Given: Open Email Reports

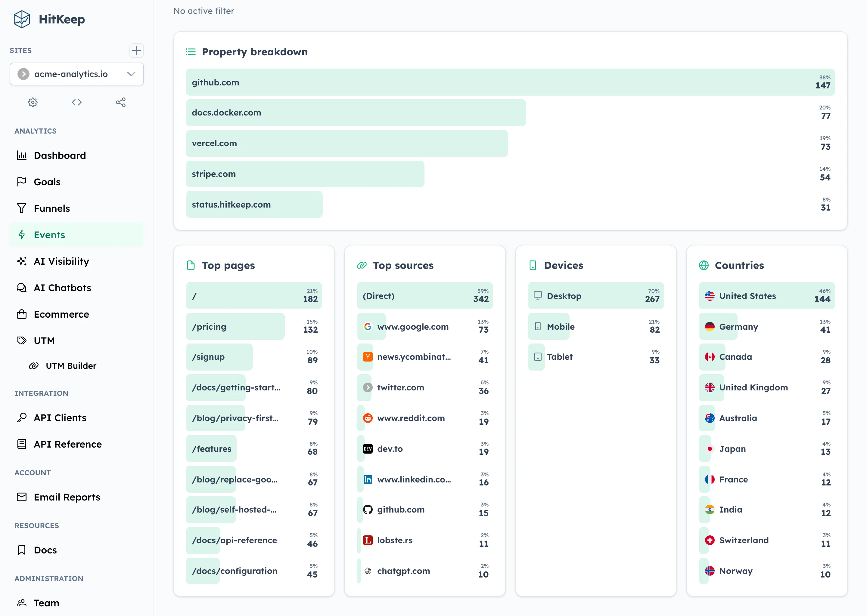Looking at the screenshot, I should pyautogui.click(x=67, y=497).
